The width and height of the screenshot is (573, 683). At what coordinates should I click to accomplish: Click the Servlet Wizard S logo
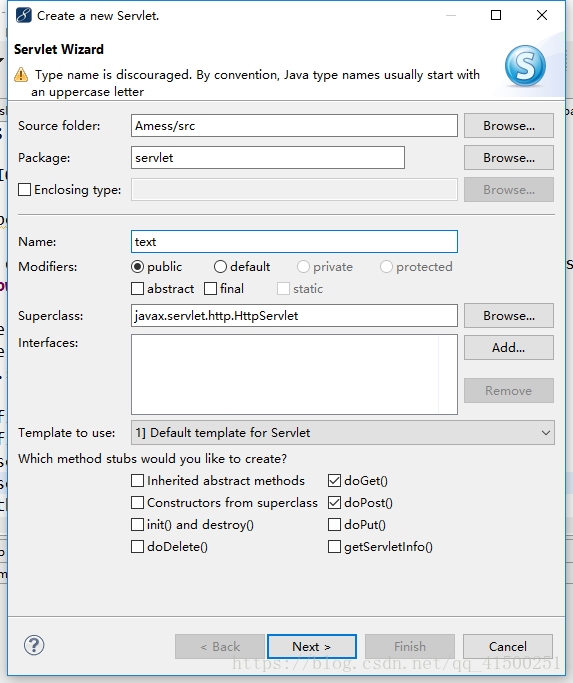coord(525,65)
